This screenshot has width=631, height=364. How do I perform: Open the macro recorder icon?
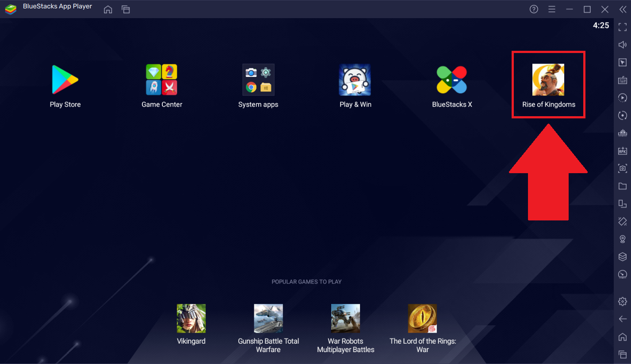[623, 98]
